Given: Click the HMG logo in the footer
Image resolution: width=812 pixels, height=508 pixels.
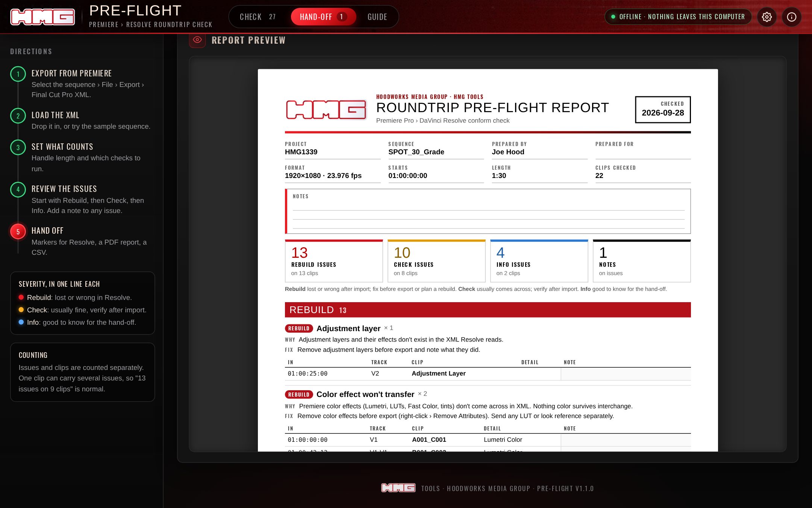Looking at the screenshot, I should (x=398, y=488).
